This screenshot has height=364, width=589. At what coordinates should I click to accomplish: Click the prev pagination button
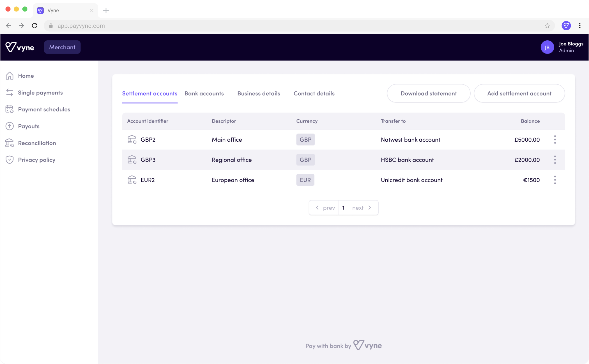click(325, 208)
